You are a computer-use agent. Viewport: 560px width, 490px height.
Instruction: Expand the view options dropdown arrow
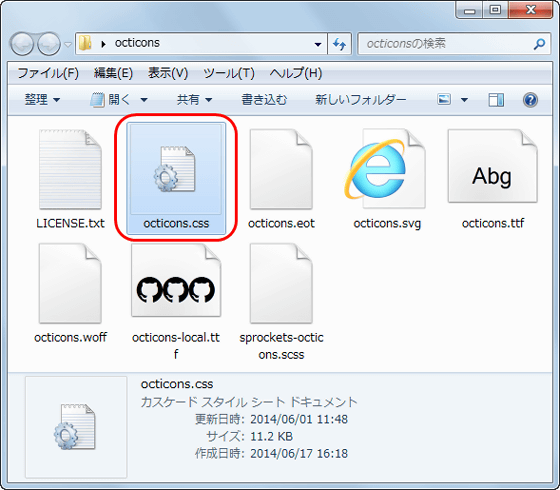tap(464, 100)
